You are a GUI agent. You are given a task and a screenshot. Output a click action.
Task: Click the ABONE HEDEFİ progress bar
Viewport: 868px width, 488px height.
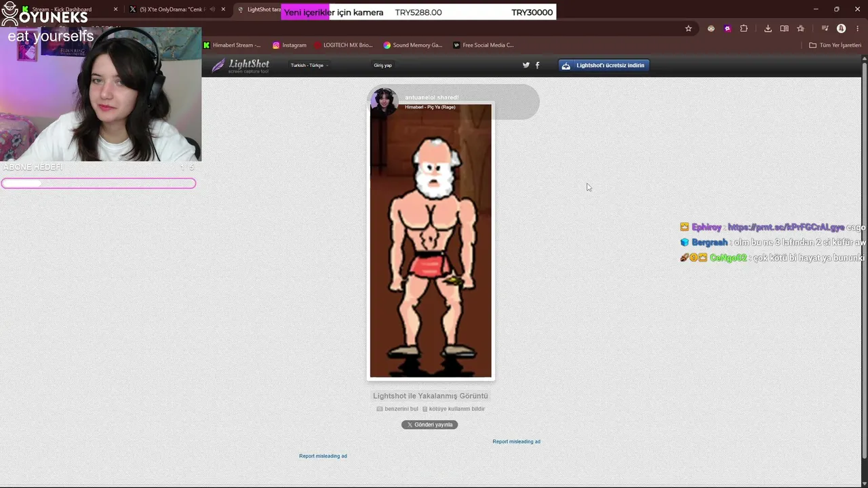(98, 183)
